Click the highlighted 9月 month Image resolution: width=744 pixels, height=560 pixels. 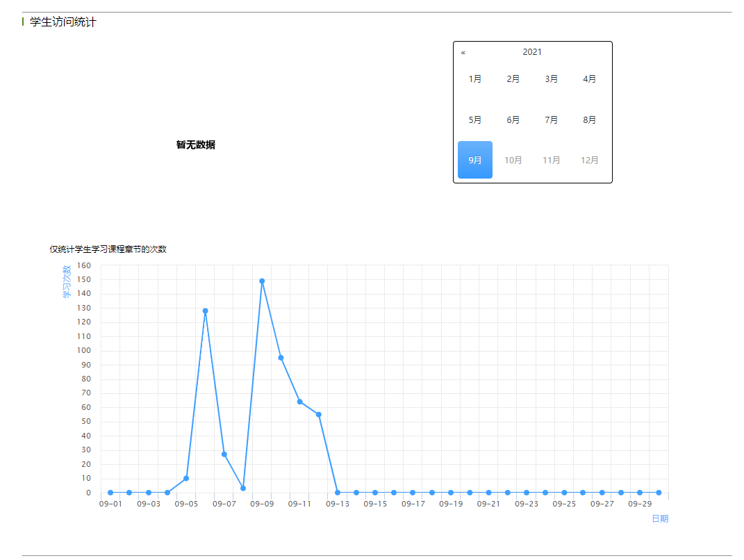tap(475, 160)
